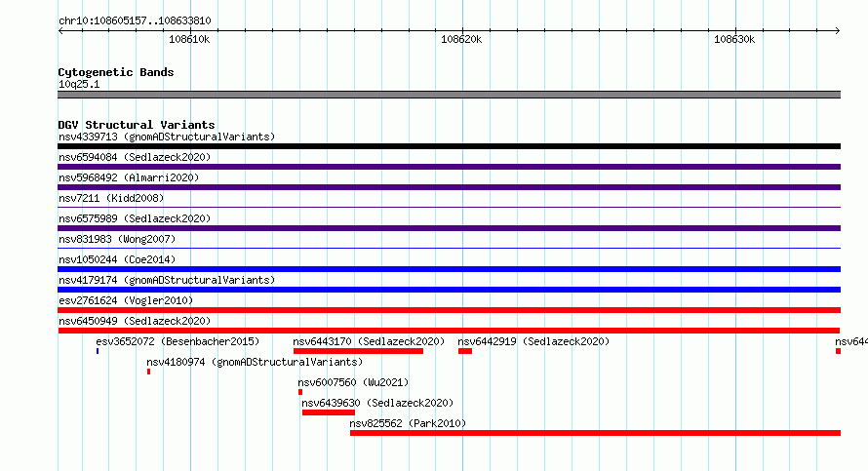Click the nsv6575989 (Sedlazeck2020) label
Image resolution: width=868 pixels, height=471 pixels.
coord(135,218)
